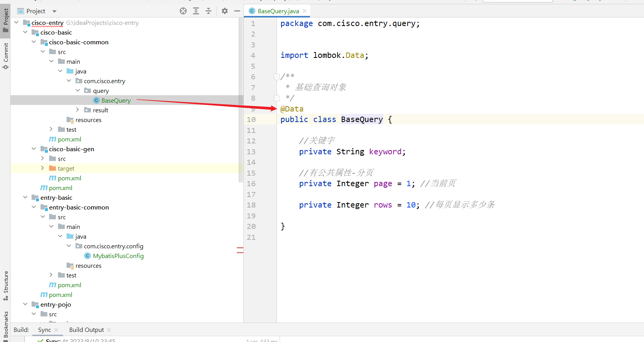Collapse the cisco-basic module node

[25, 32]
